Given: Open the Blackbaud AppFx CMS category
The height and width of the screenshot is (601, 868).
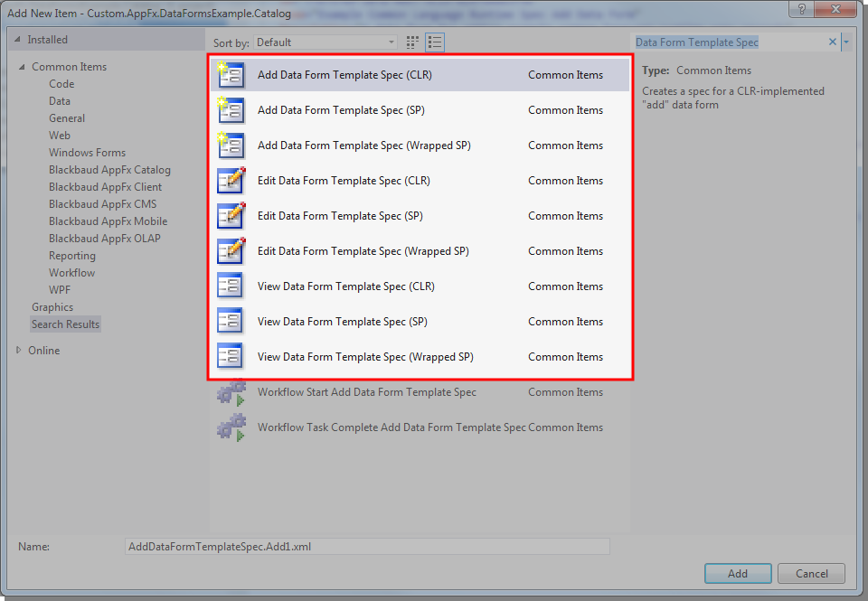Looking at the screenshot, I should point(102,204).
